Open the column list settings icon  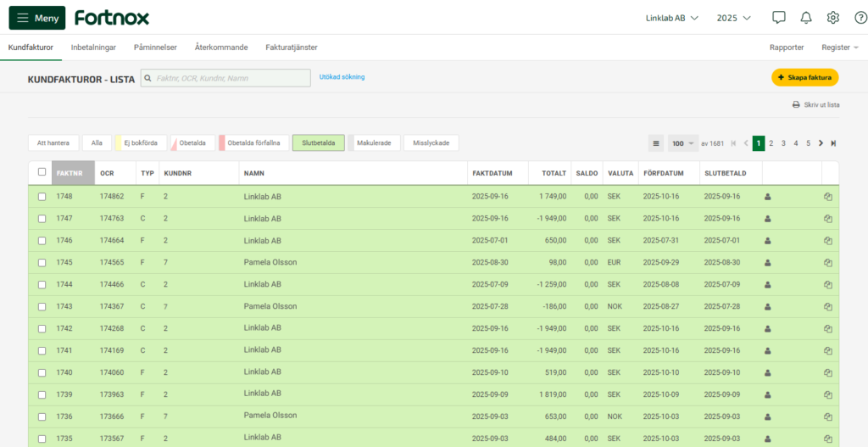[x=656, y=143]
